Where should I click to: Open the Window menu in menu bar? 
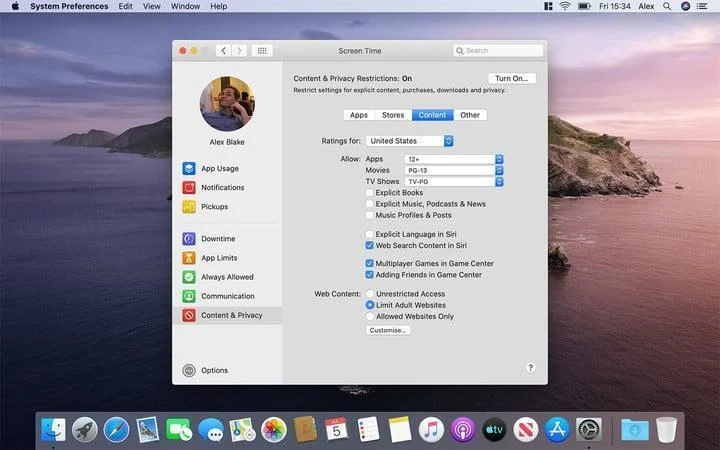(185, 6)
